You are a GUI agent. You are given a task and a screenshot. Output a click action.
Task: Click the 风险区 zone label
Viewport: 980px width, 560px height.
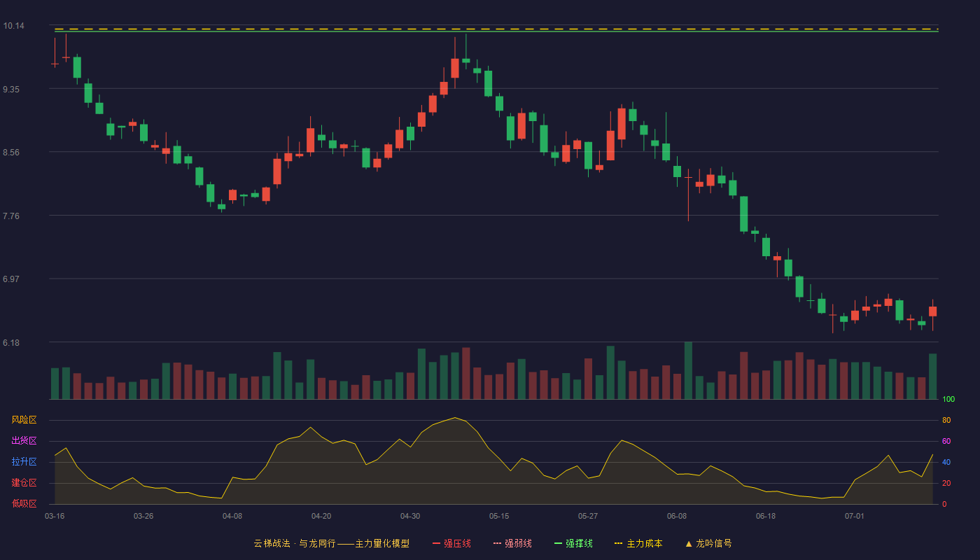point(24,420)
